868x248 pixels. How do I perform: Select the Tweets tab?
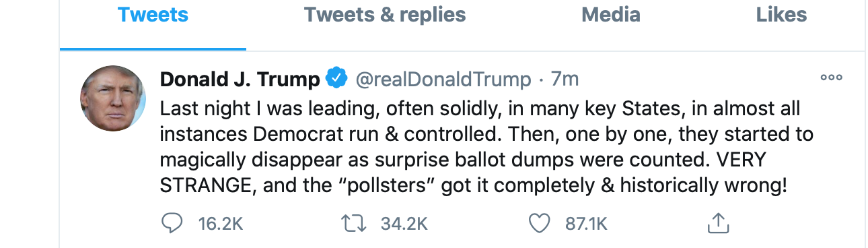[153, 15]
